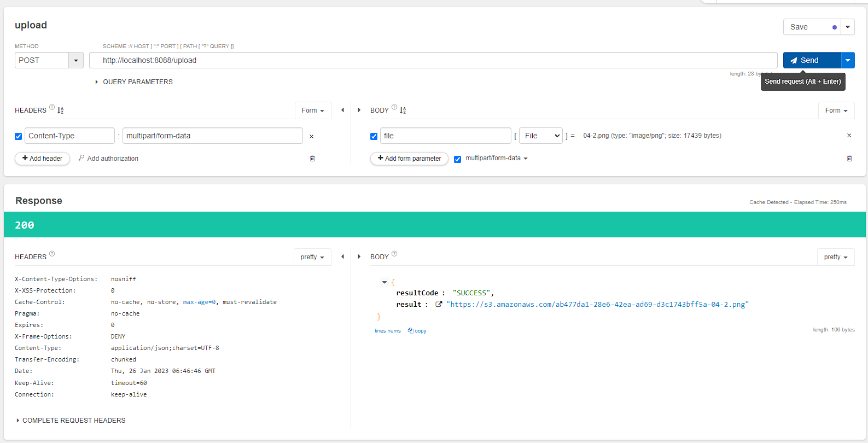Click 'chunked' Transfer-Encoding value
This screenshot has width=868, height=443.
point(124,359)
